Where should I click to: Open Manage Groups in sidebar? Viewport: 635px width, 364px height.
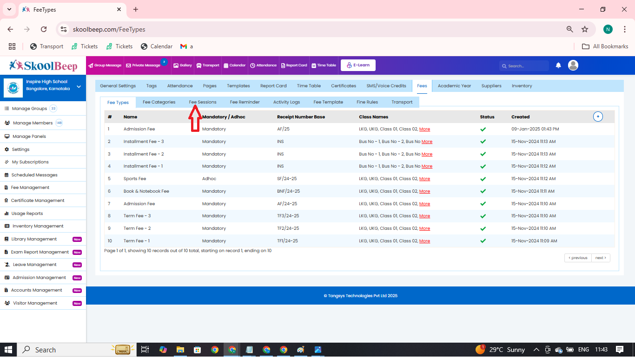[x=29, y=109]
